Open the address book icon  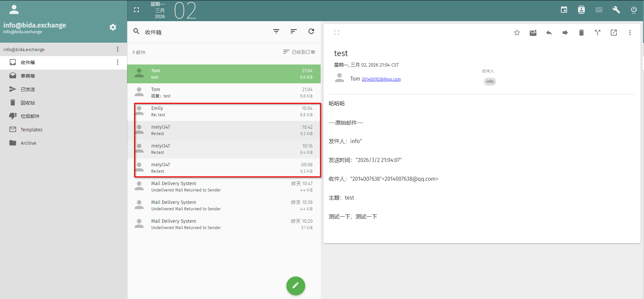coord(581,10)
